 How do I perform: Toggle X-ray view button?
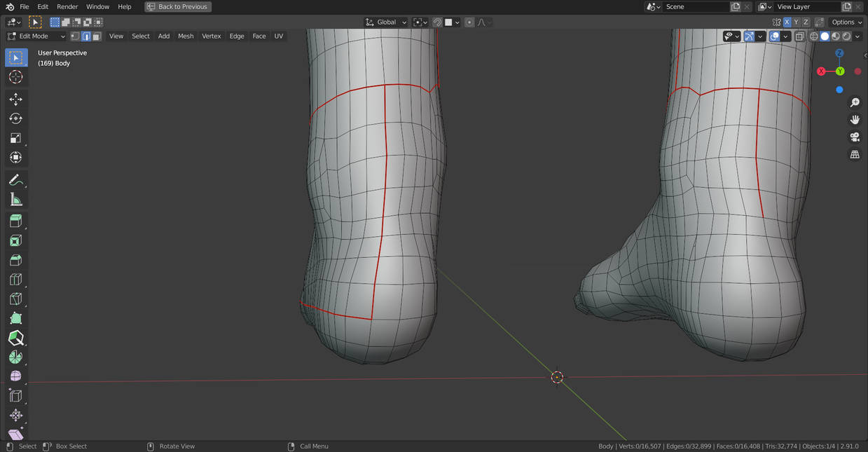[799, 36]
